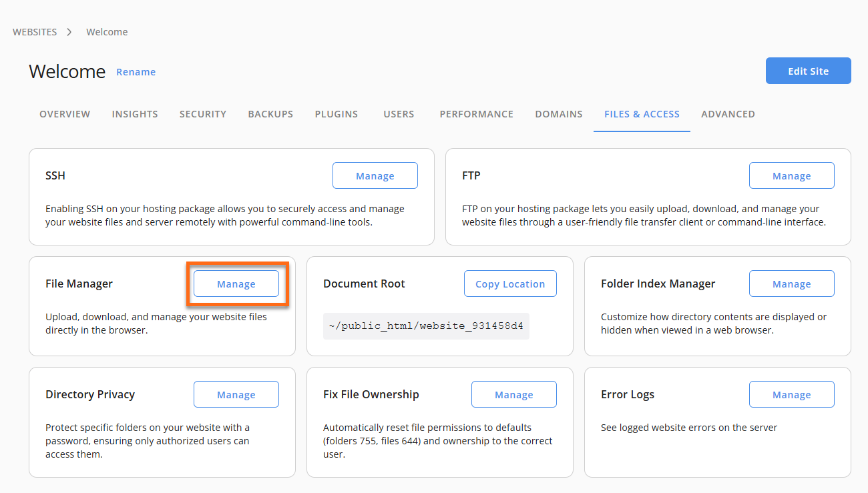Click the Welcome page heading
Viewport: 868px width, 493px height.
[67, 71]
